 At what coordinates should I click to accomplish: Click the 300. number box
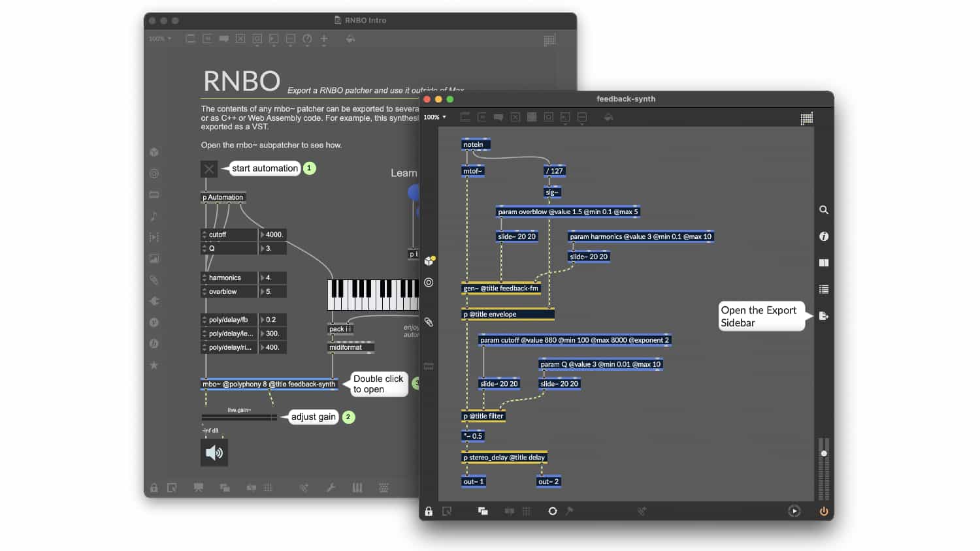273,334
